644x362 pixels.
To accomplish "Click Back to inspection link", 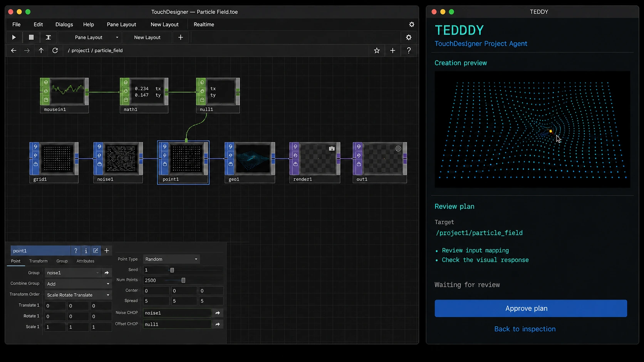I will click(x=525, y=329).
